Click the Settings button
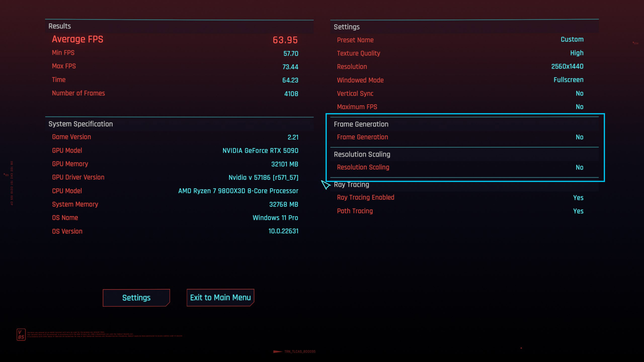 tap(136, 297)
